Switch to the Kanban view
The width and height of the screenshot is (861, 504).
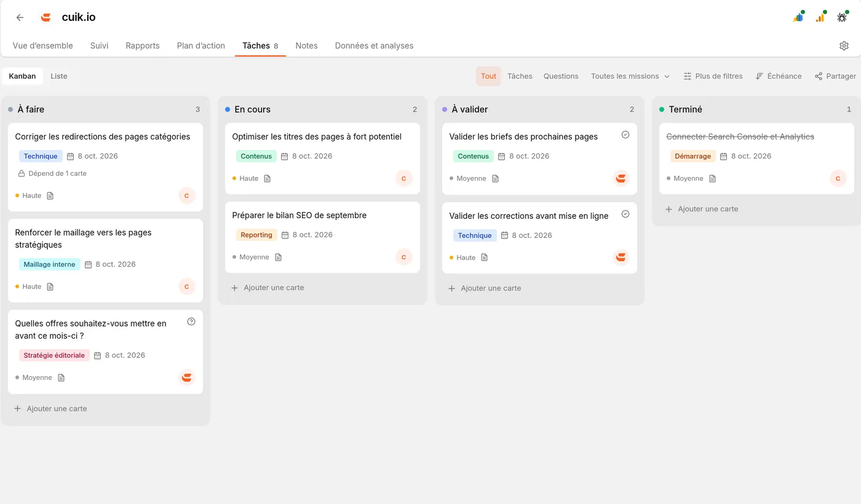click(22, 76)
